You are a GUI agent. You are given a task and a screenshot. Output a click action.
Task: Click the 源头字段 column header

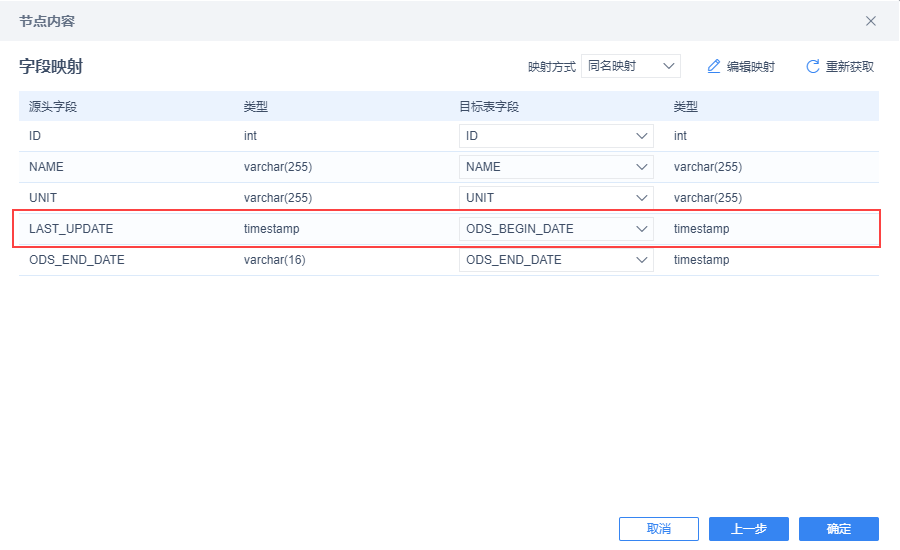pos(53,107)
